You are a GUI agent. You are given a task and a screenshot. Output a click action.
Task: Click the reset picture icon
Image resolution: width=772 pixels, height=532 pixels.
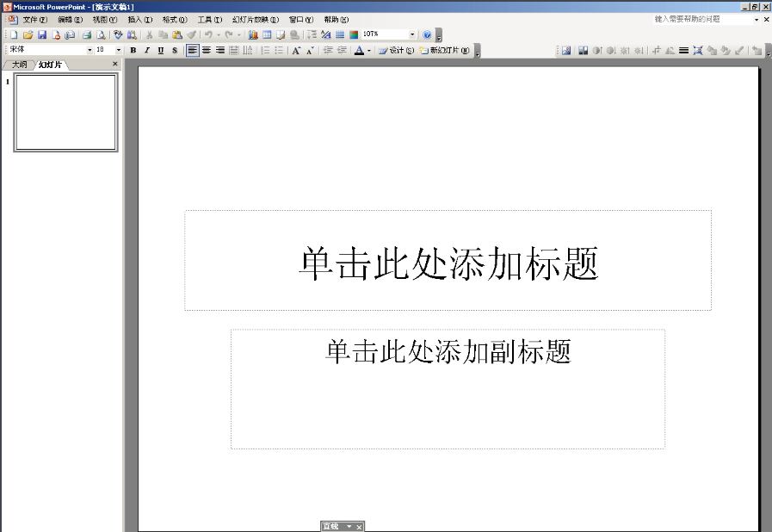(x=757, y=50)
